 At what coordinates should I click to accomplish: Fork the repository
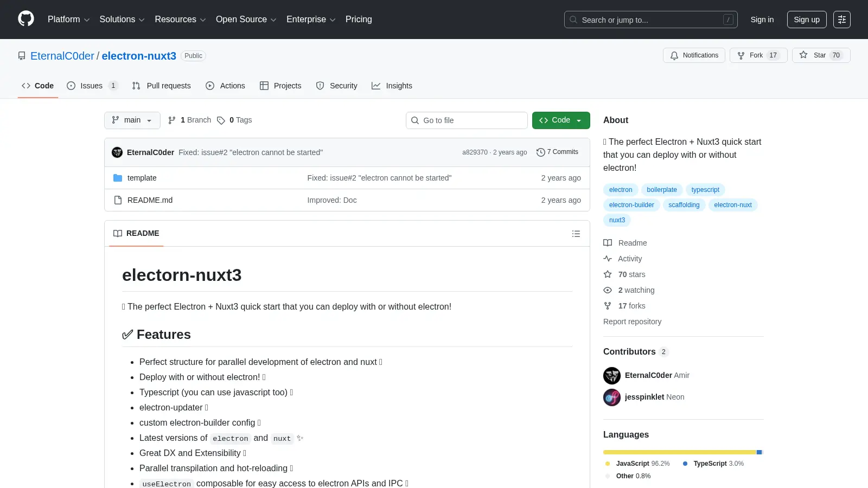click(758, 55)
